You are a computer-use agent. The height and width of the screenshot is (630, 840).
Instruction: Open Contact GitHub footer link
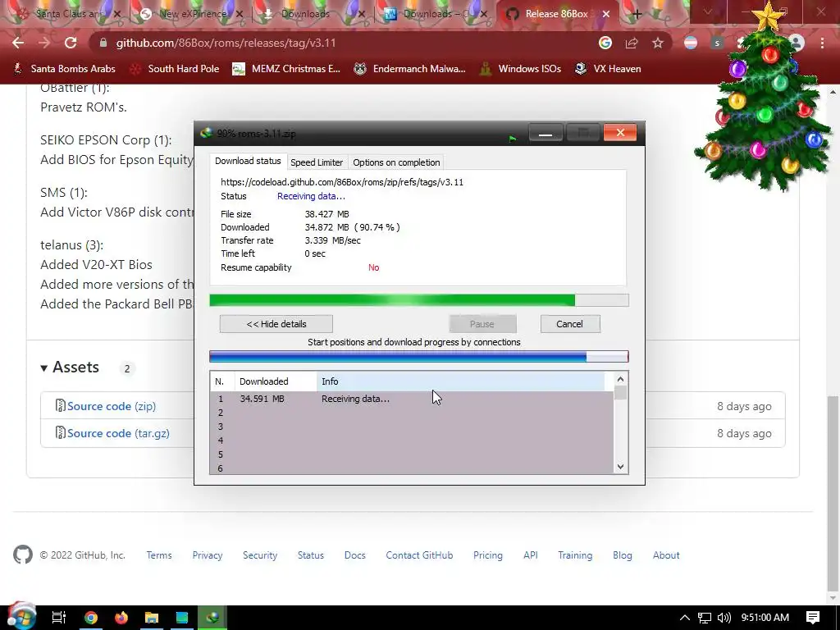(x=419, y=555)
